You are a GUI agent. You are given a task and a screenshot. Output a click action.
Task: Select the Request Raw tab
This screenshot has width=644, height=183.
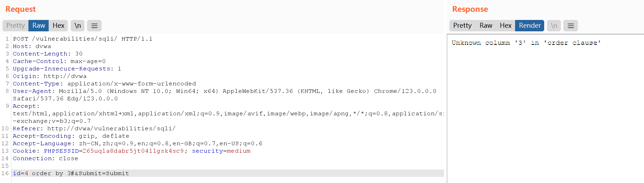coord(39,26)
